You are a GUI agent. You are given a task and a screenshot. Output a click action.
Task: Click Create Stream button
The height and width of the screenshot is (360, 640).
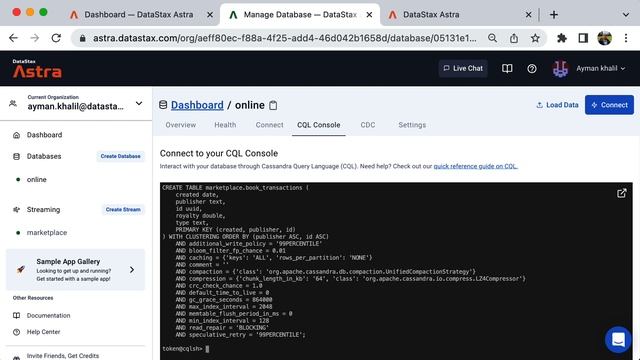pyautogui.click(x=123, y=209)
